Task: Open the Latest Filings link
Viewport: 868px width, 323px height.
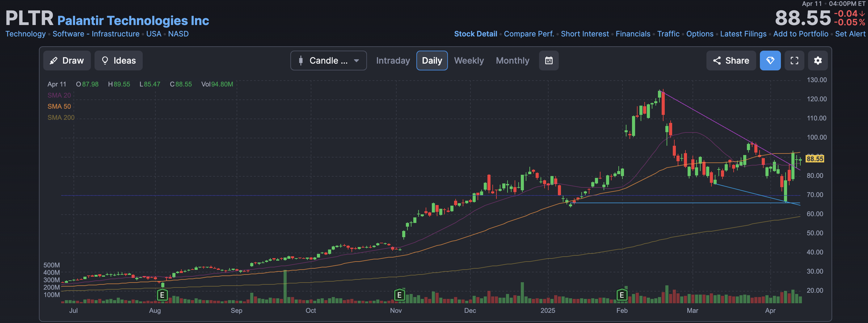Action: tap(743, 34)
